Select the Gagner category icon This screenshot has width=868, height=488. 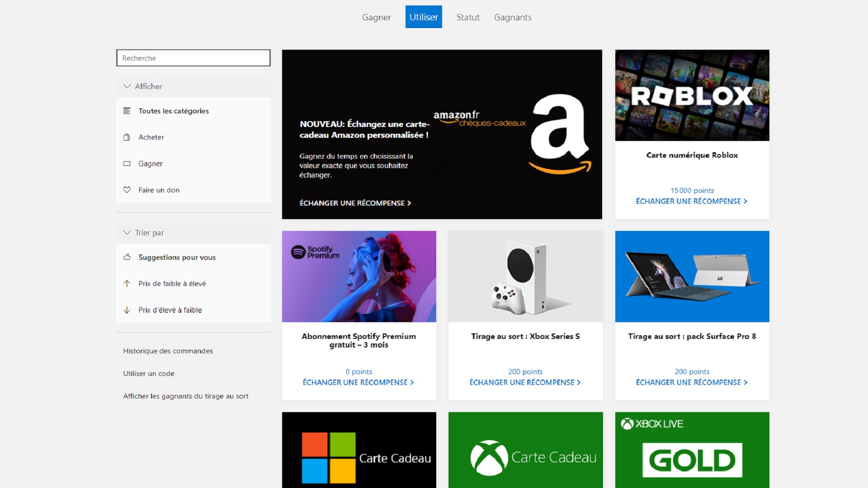point(127,163)
